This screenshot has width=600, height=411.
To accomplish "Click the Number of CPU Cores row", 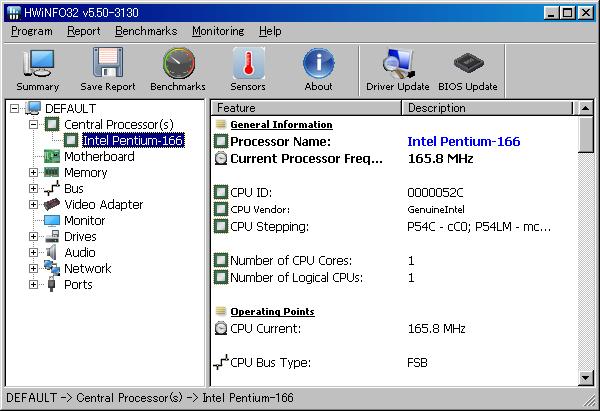I will tap(394, 261).
